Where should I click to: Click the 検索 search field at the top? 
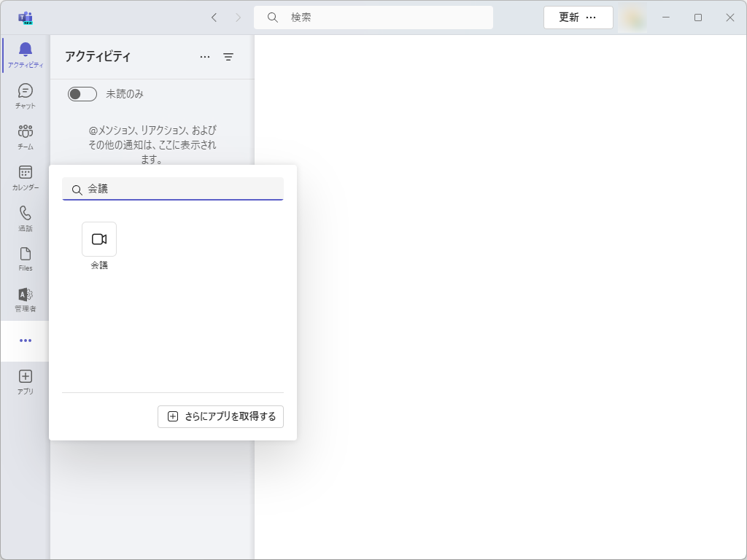(x=373, y=17)
